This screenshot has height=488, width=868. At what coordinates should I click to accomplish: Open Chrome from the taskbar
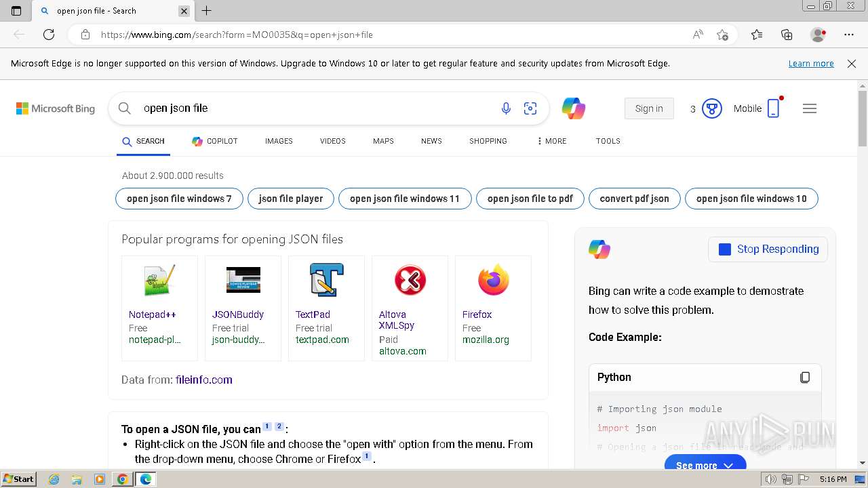pos(123,479)
